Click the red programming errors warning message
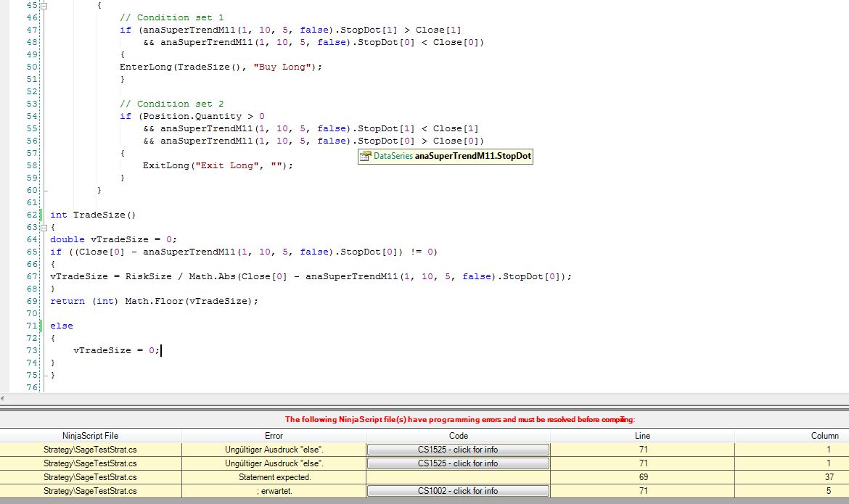Image resolution: width=849 pixels, height=504 pixels. (x=460, y=420)
